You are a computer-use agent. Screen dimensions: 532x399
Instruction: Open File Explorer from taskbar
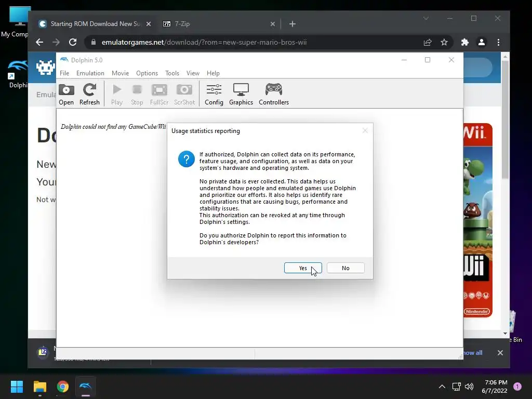39,387
